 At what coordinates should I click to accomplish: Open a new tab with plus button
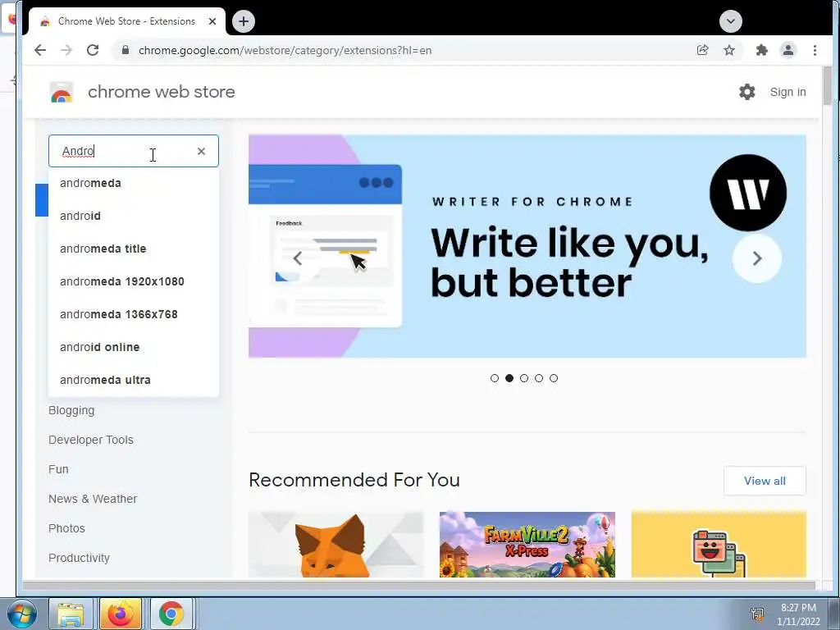point(244,21)
